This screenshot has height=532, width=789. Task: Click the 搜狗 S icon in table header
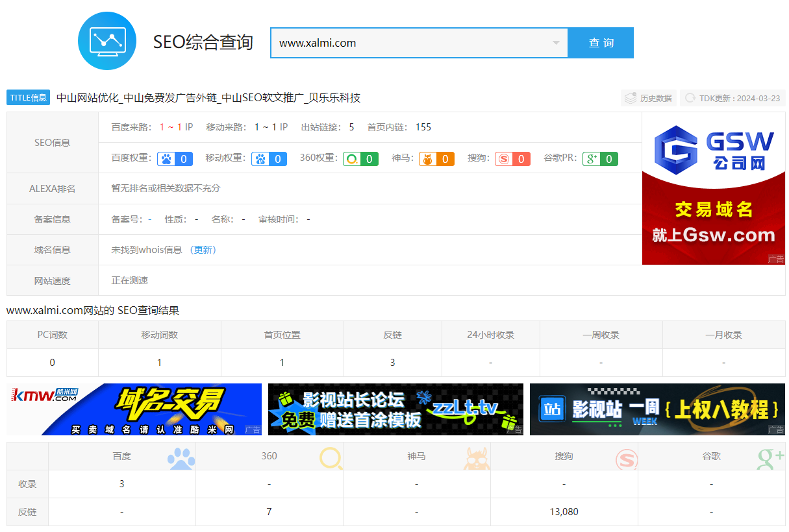[627, 459]
